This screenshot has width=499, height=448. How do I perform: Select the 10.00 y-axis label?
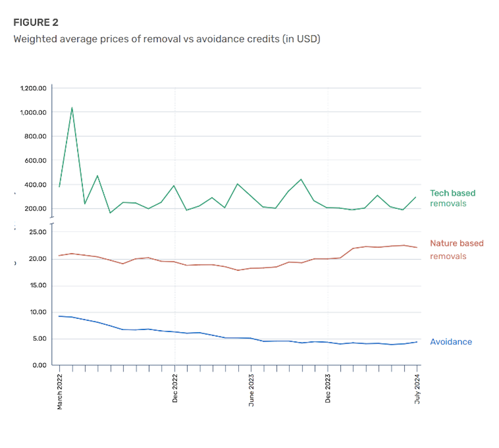[38, 312]
